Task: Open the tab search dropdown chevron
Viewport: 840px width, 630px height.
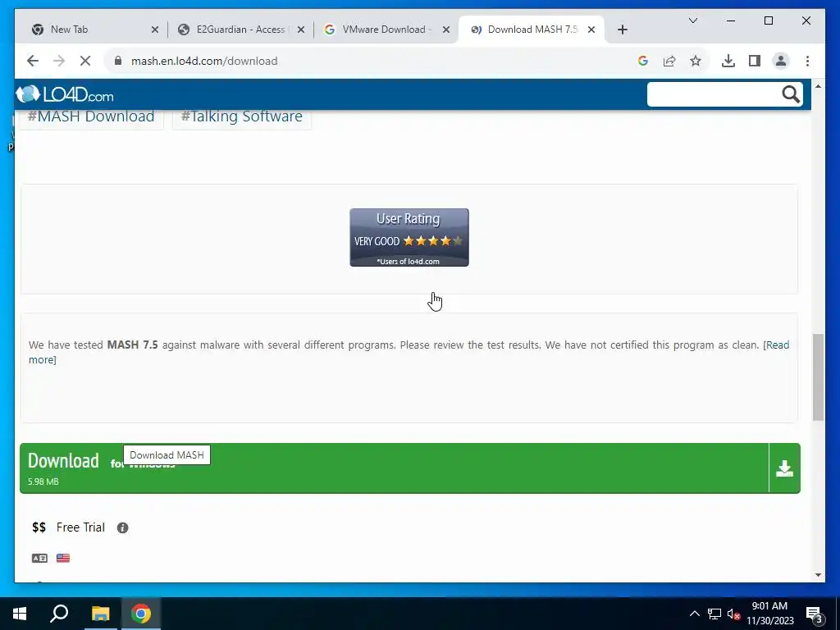Action: tap(692, 21)
